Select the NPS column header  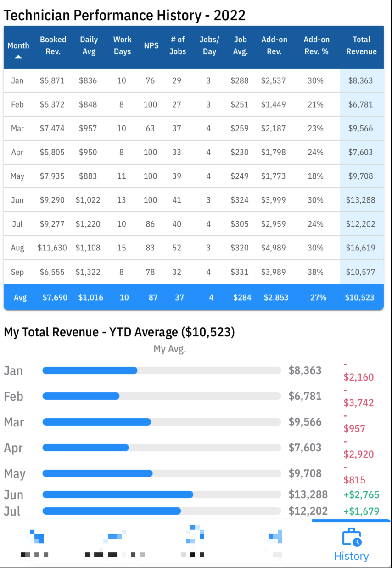click(x=151, y=45)
